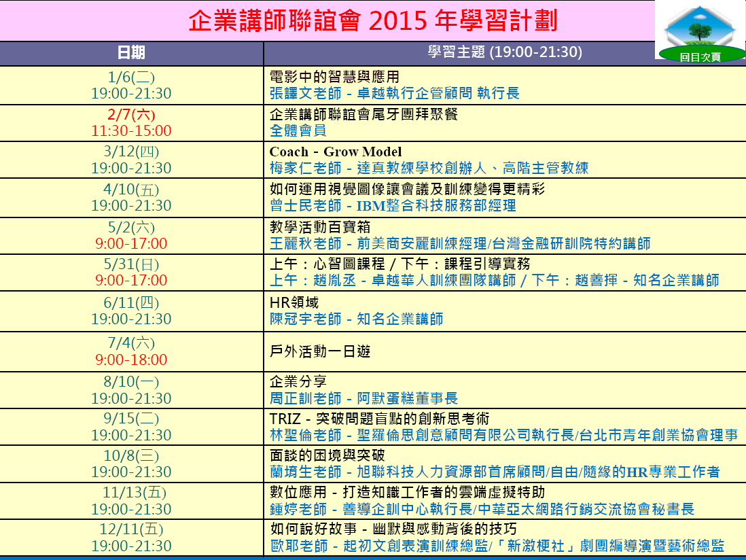
Task: Click the title 企業講師聯誼會 2015 年學習計劃
Action: (x=372, y=21)
